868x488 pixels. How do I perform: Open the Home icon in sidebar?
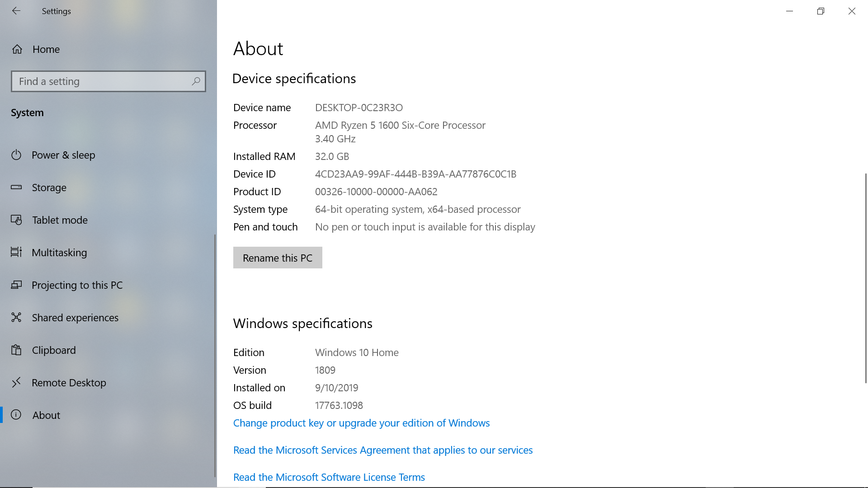[17, 49]
